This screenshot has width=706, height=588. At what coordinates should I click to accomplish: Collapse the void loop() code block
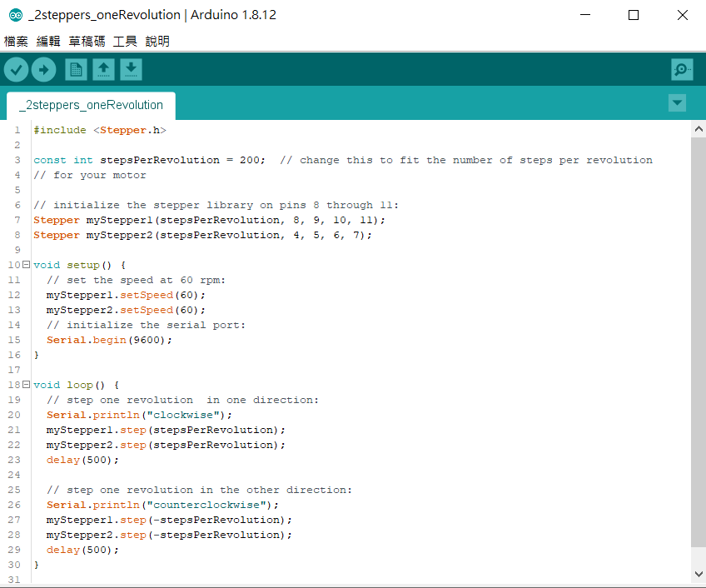[x=26, y=385]
